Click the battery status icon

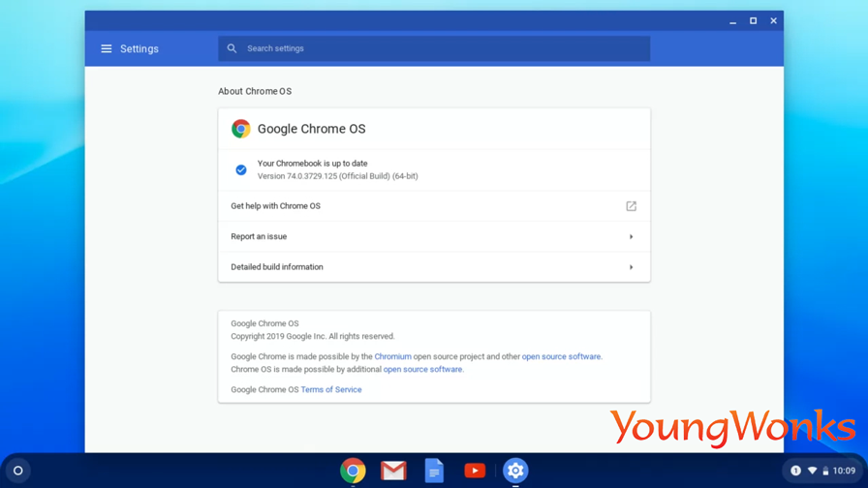coord(825,471)
